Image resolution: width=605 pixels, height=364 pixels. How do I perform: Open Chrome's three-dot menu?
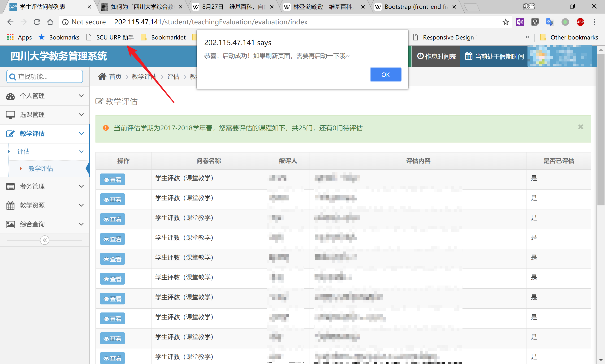point(595,22)
